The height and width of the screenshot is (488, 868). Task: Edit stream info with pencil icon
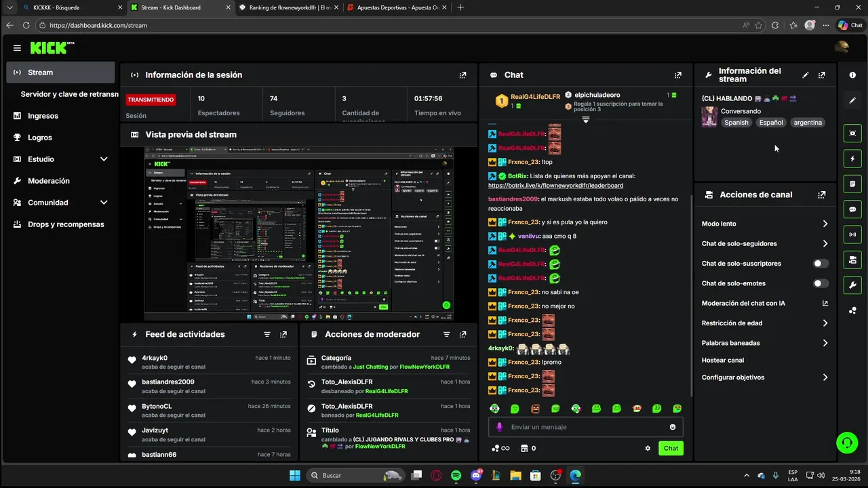(806, 75)
